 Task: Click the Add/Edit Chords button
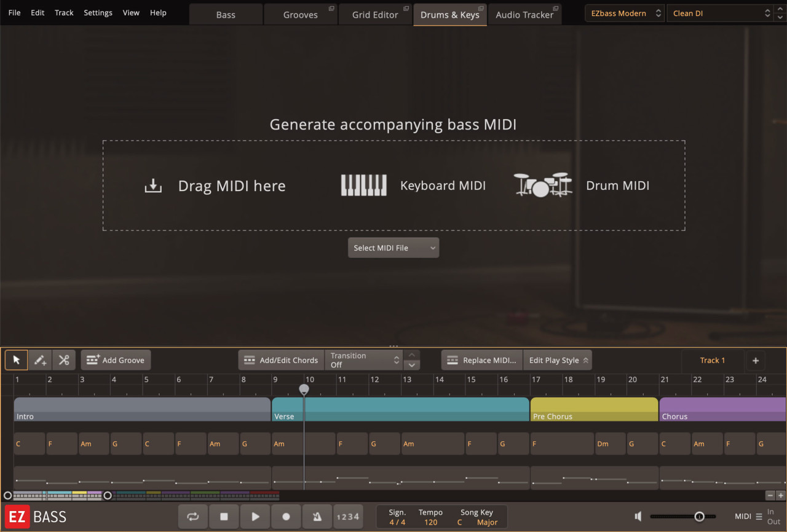tap(281, 360)
